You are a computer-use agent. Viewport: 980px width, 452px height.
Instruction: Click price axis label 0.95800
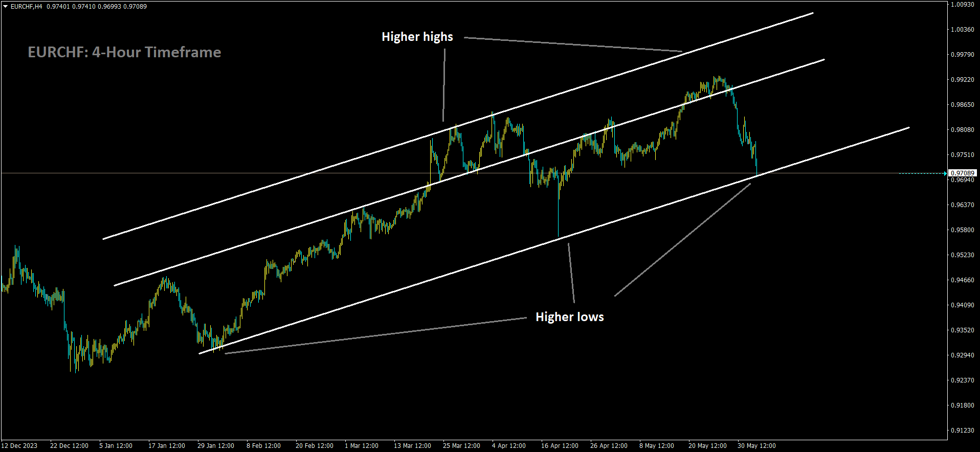pos(962,230)
